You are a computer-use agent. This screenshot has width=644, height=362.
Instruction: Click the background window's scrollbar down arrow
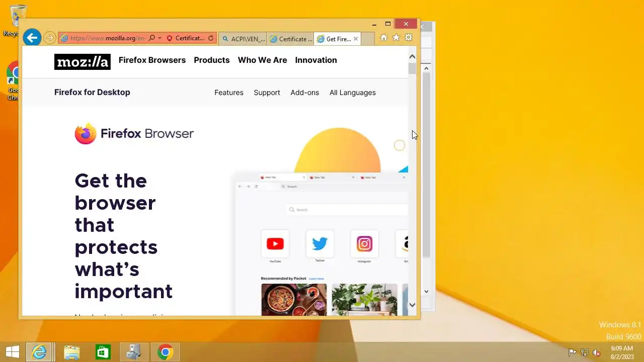point(426,291)
